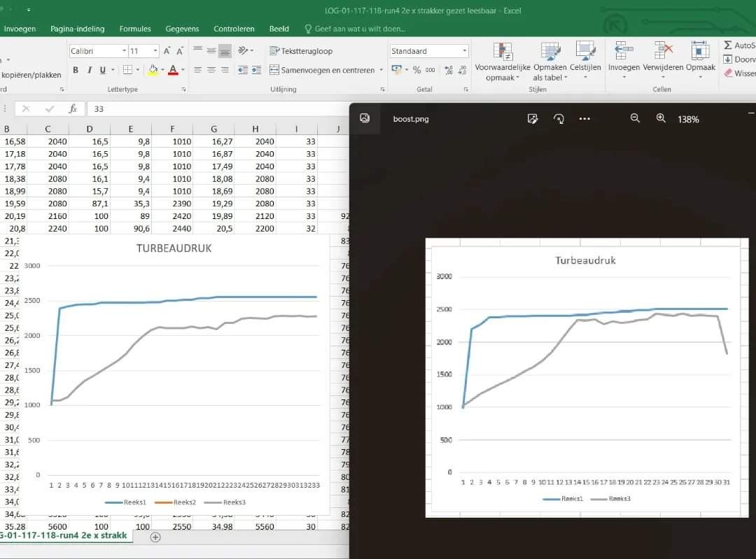
Task: Open the Celstijlen gallery
Action: pos(585,62)
